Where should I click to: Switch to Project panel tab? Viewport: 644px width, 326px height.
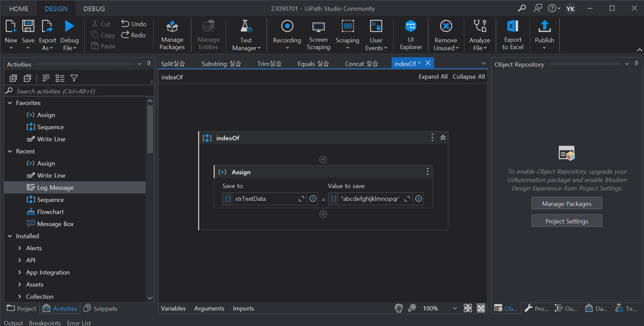[21, 309]
